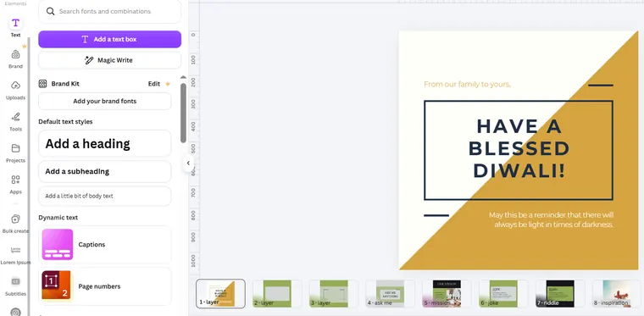644x316 pixels.
Task: Select page thumbnail 2 - layer
Action: pyautogui.click(x=277, y=293)
